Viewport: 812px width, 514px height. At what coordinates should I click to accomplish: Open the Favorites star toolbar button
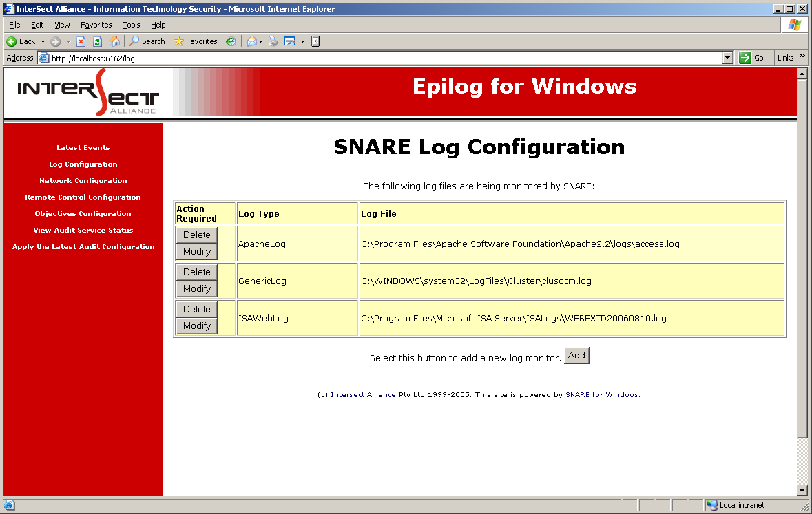point(195,41)
